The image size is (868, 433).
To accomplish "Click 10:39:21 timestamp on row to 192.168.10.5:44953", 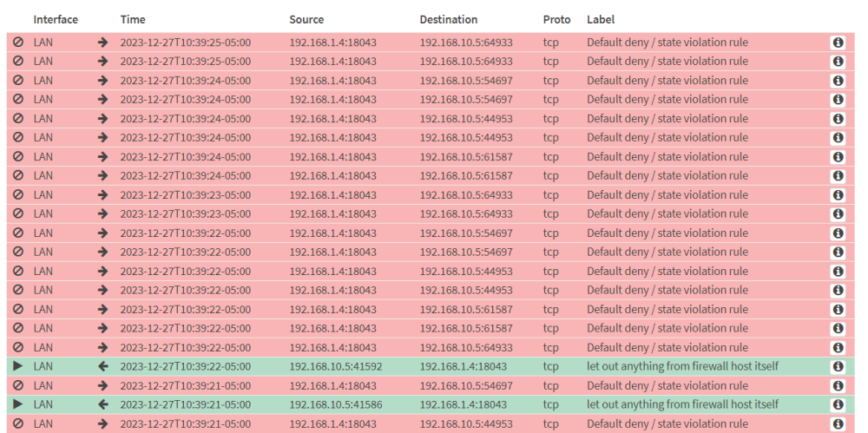I will pos(186,423).
